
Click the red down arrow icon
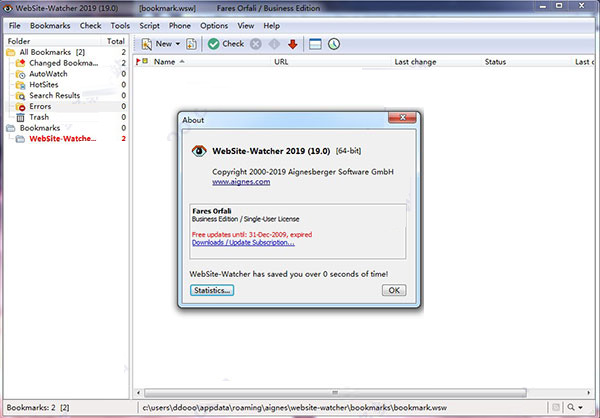[293, 44]
